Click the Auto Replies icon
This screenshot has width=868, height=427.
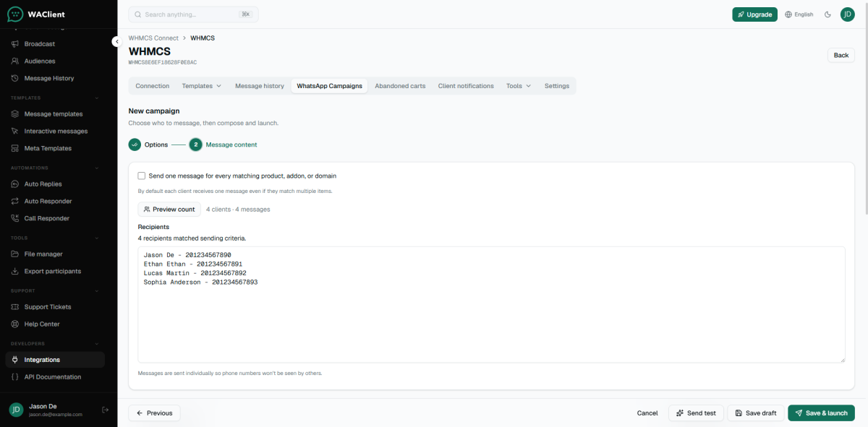[x=16, y=184]
